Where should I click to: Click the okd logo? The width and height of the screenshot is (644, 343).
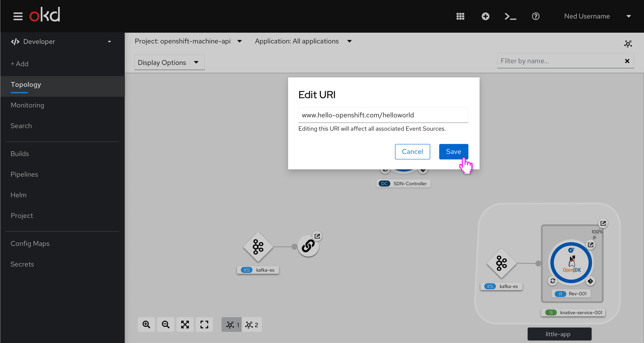click(x=45, y=15)
